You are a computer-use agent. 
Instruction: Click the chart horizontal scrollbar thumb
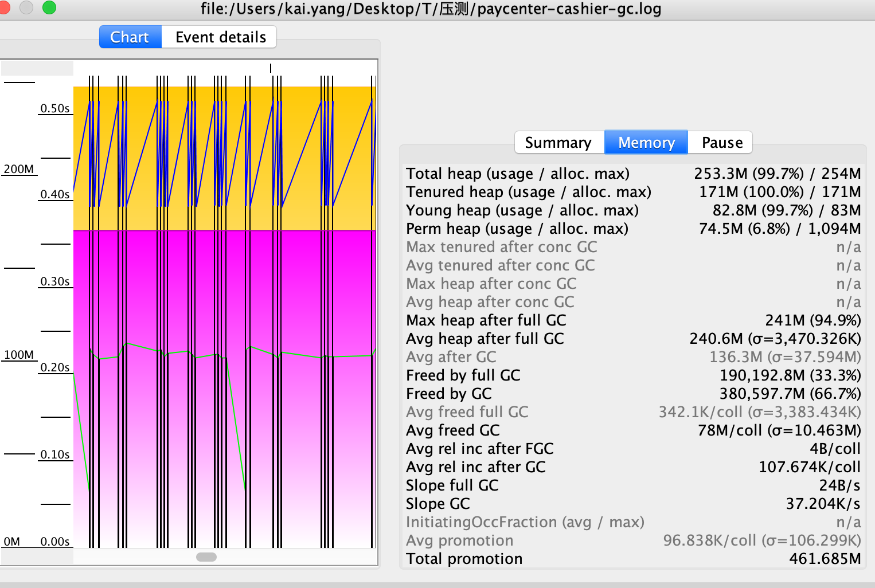tap(206, 557)
